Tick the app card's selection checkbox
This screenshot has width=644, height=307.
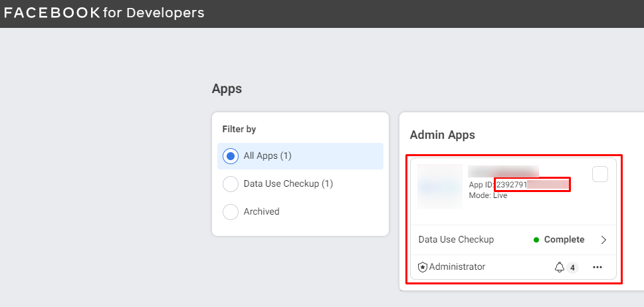point(600,174)
